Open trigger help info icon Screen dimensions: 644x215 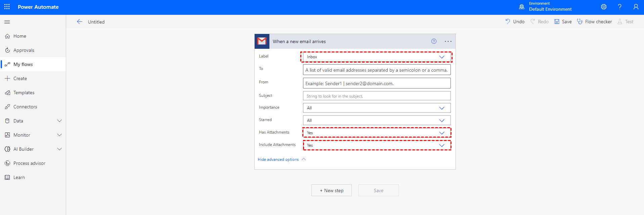tap(434, 41)
